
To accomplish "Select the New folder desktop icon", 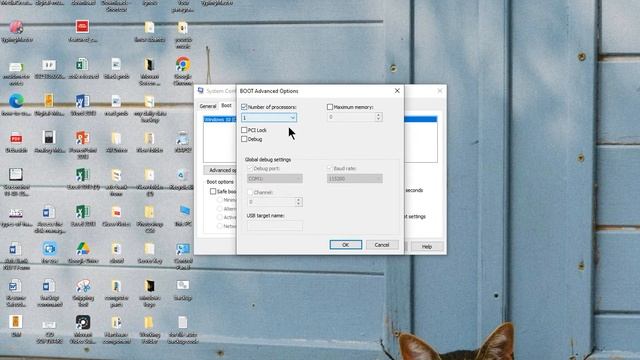I will [x=149, y=138].
